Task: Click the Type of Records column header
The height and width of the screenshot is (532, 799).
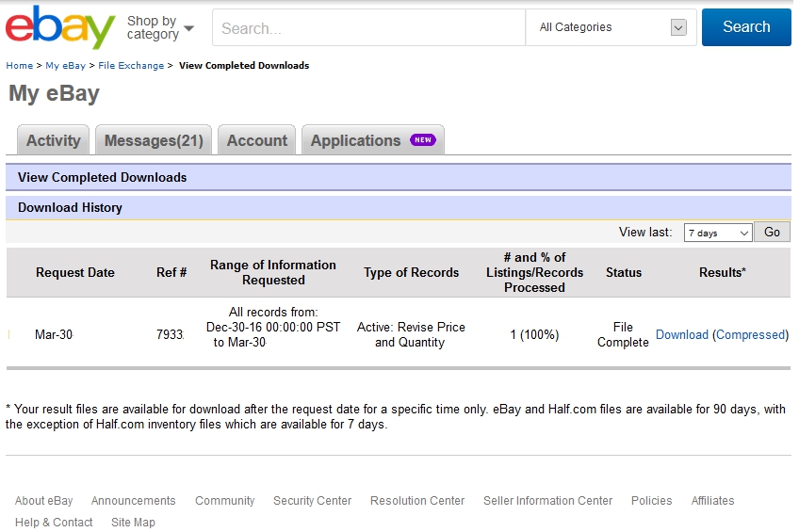Action: (x=411, y=272)
